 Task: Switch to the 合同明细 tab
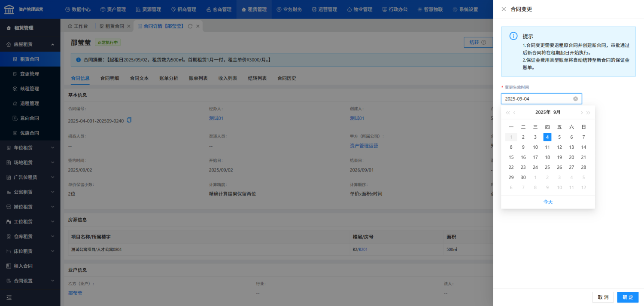(x=109, y=78)
